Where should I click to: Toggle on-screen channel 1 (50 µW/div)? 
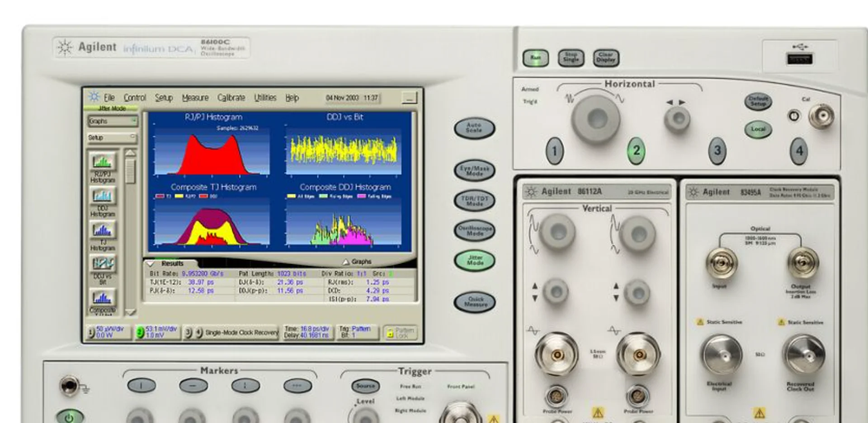point(109,332)
